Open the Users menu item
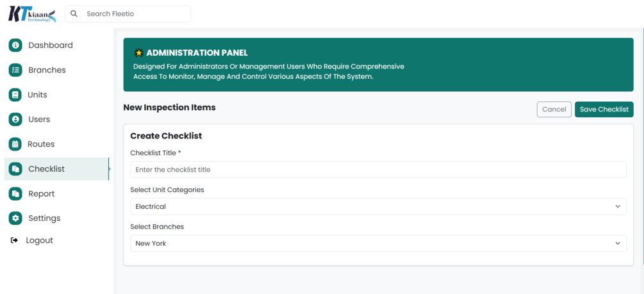The width and height of the screenshot is (644, 294). point(39,120)
